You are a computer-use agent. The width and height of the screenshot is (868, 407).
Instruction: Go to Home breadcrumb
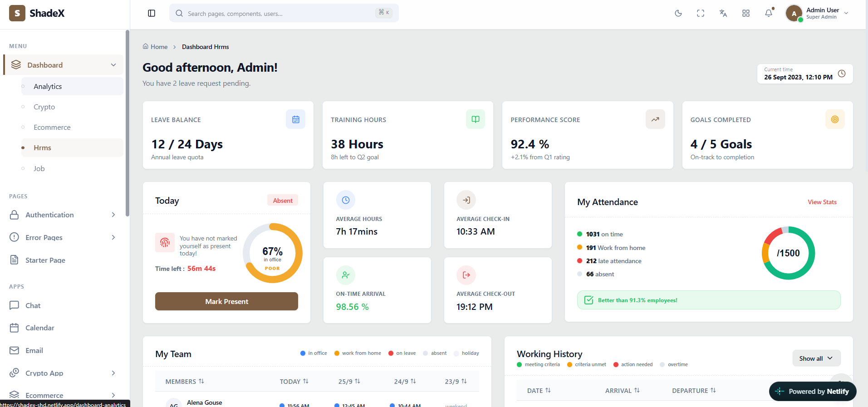155,47
